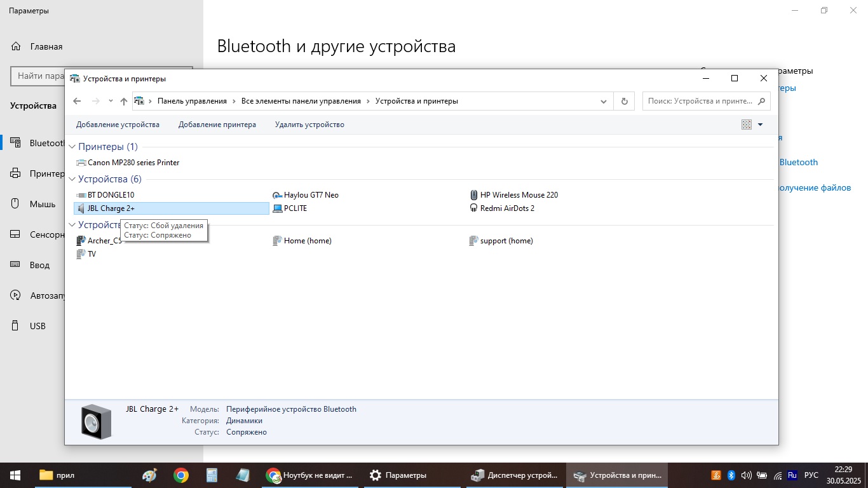The image size is (868, 488).
Task: Click the search field in Devices window
Action: click(706, 101)
